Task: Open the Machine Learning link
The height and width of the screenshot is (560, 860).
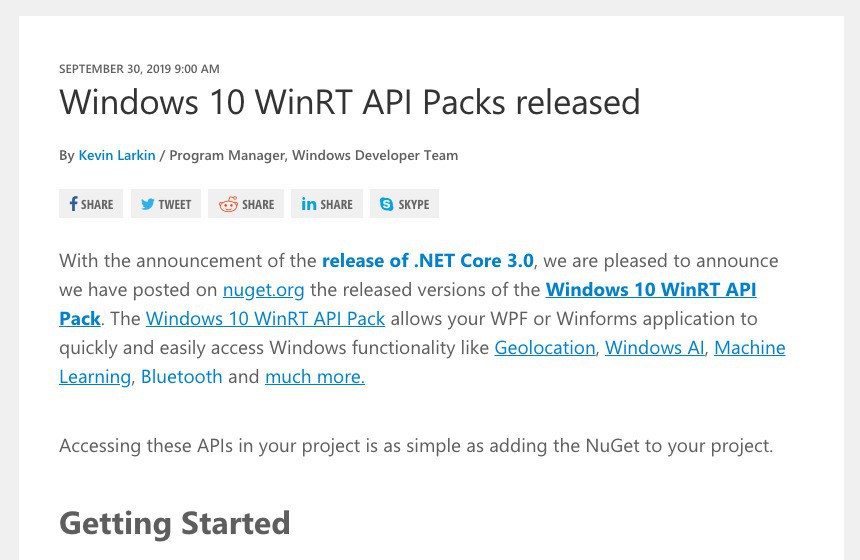Action: pos(749,348)
